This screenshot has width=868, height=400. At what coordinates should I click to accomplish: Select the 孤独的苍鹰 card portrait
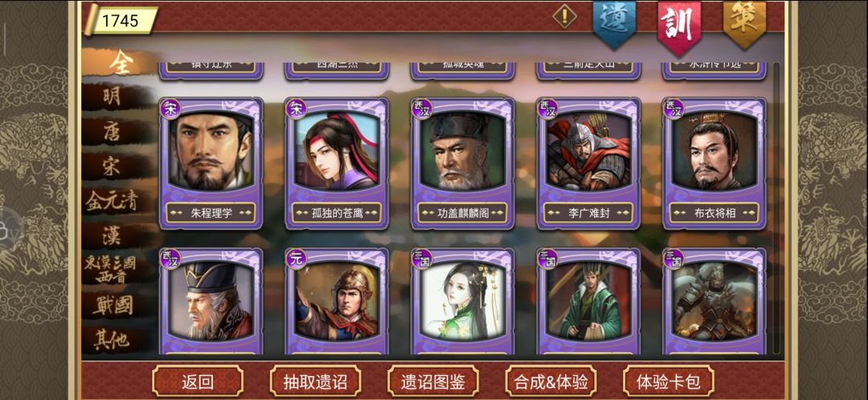click(x=337, y=150)
